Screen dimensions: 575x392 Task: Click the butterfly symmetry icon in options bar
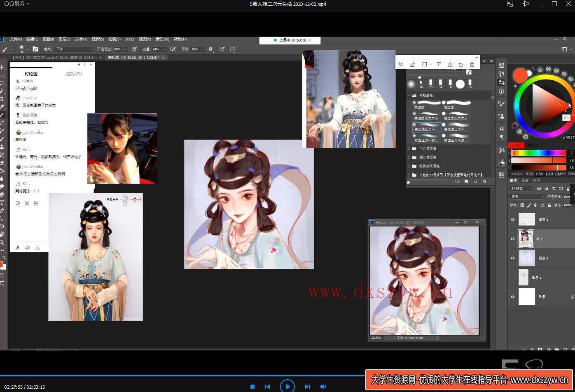click(x=232, y=49)
